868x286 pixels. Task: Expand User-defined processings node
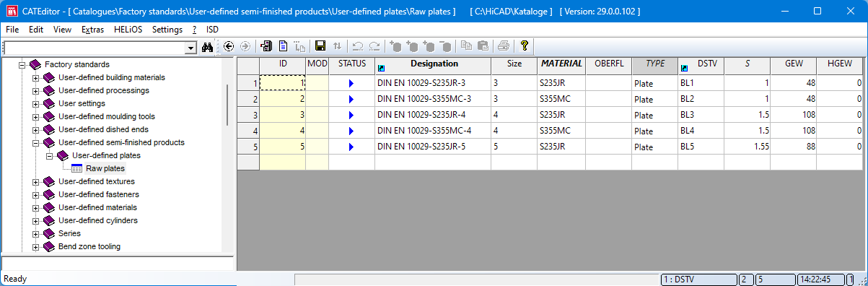pyautogui.click(x=35, y=90)
